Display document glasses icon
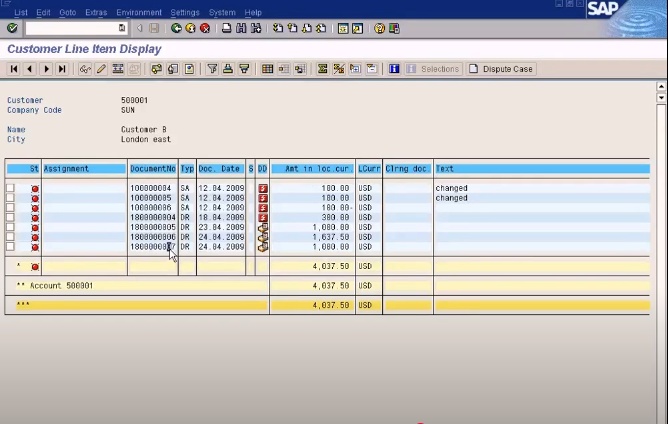 pos(85,69)
